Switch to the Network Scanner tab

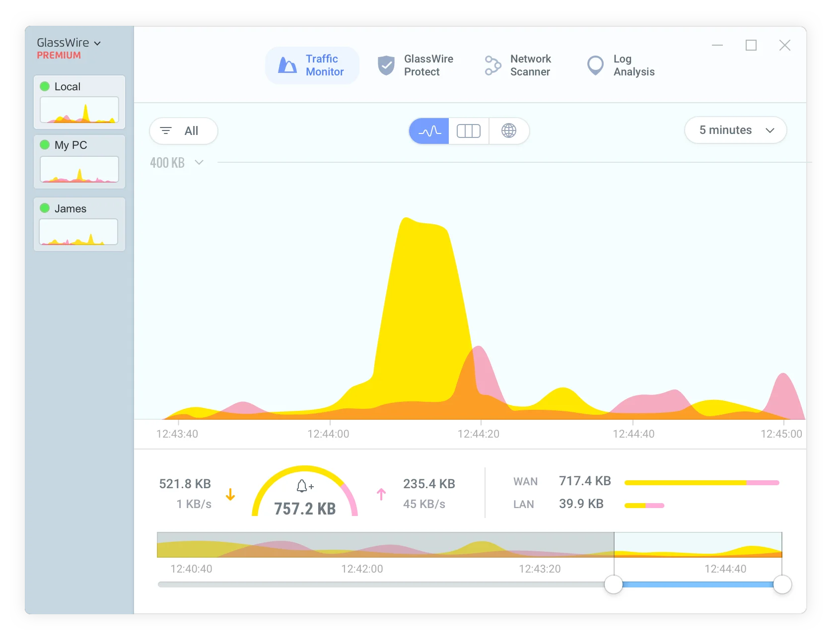click(x=530, y=65)
